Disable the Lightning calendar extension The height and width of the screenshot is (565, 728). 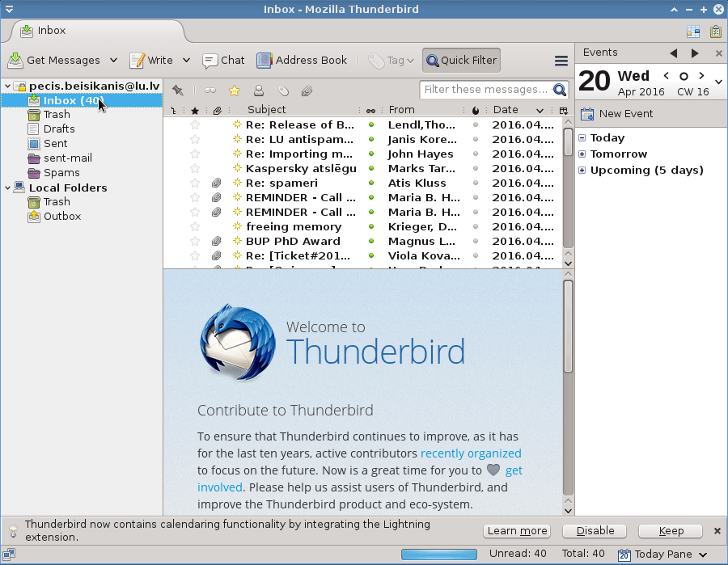pyautogui.click(x=595, y=531)
